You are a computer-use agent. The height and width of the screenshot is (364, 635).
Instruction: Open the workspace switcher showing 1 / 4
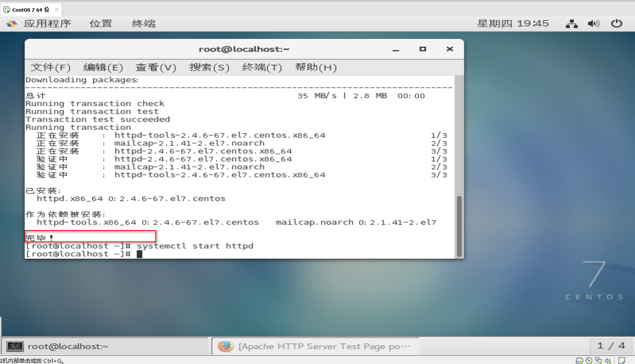(611, 346)
